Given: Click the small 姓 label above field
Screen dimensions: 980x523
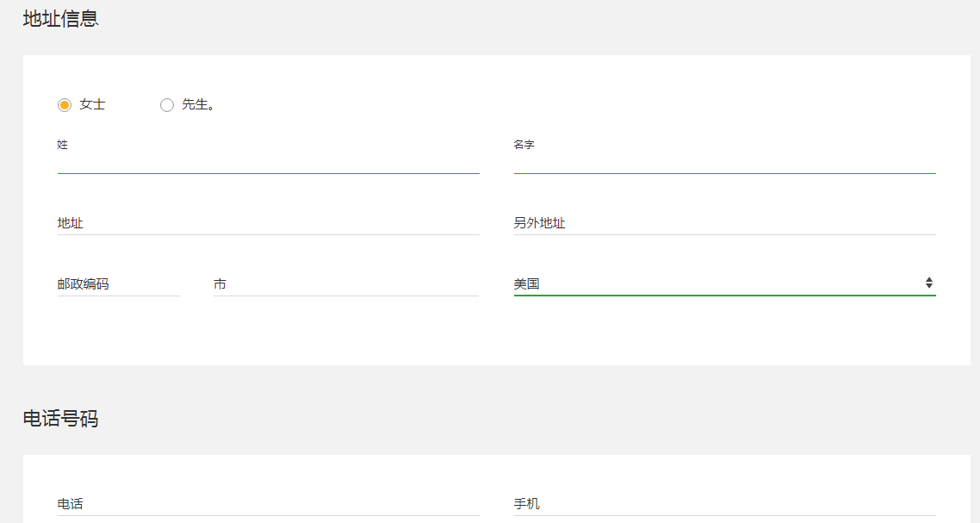Looking at the screenshot, I should click(63, 145).
